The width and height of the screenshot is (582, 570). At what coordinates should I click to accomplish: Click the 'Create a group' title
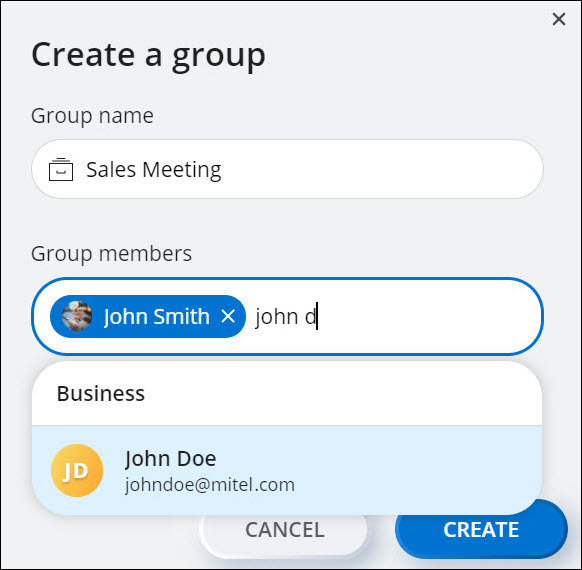148,55
